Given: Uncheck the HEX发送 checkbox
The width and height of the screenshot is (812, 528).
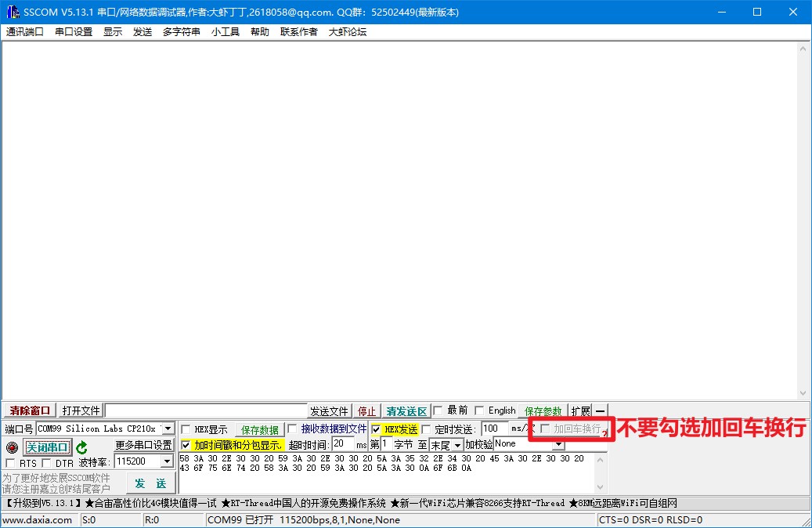Looking at the screenshot, I should coord(376,429).
